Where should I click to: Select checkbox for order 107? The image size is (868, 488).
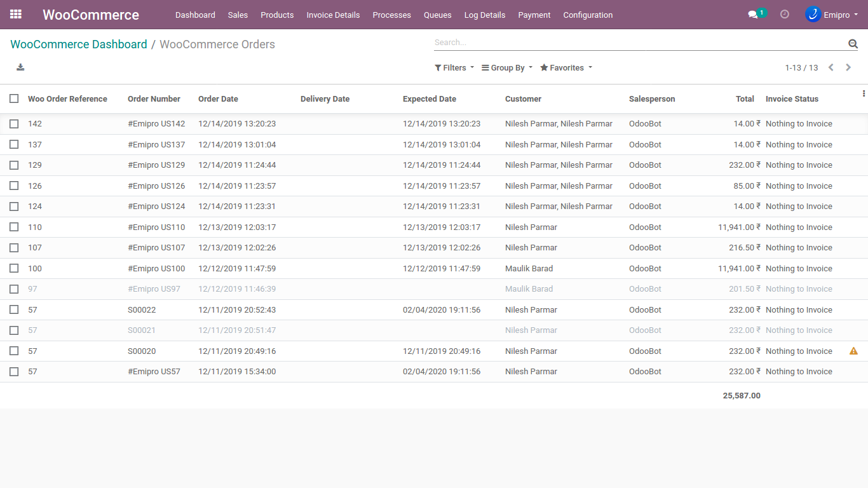coord(14,248)
